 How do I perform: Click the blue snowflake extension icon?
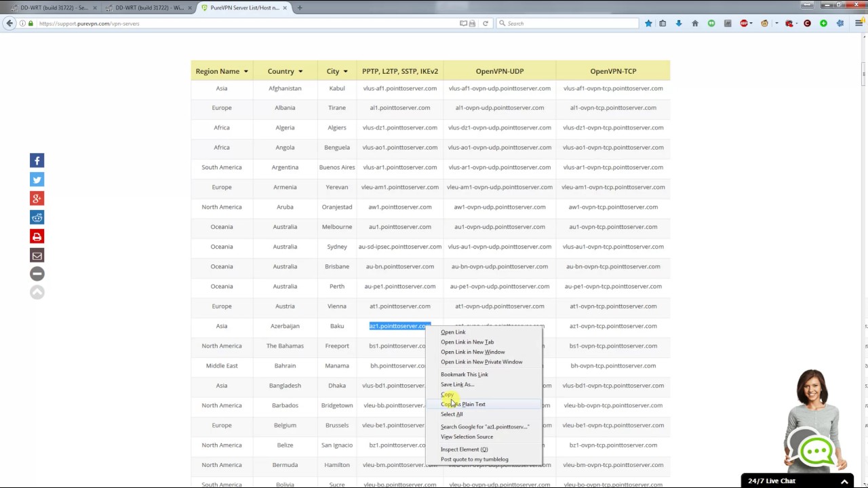840,23
